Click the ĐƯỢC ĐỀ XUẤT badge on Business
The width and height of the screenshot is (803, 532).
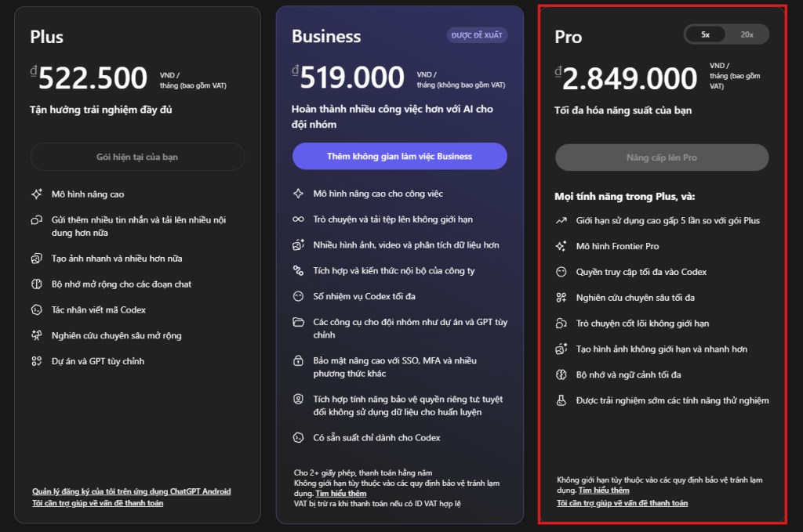pyautogui.click(x=478, y=35)
